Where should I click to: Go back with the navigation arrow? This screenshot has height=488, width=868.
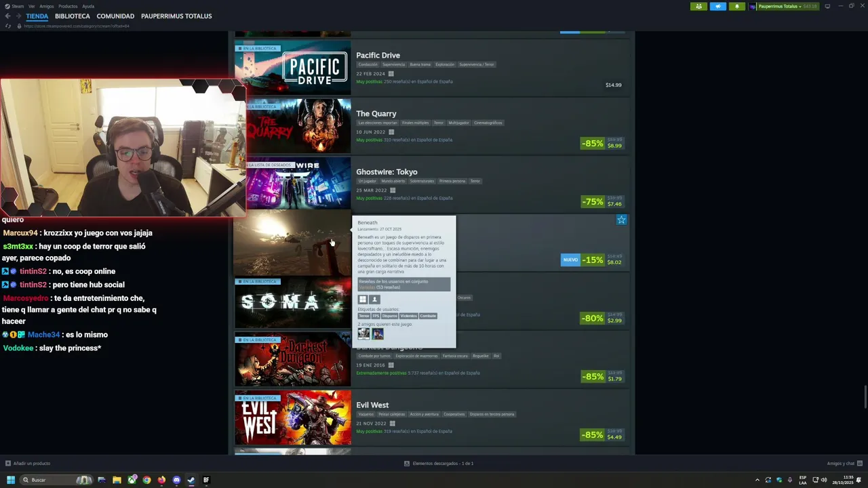pos(7,16)
